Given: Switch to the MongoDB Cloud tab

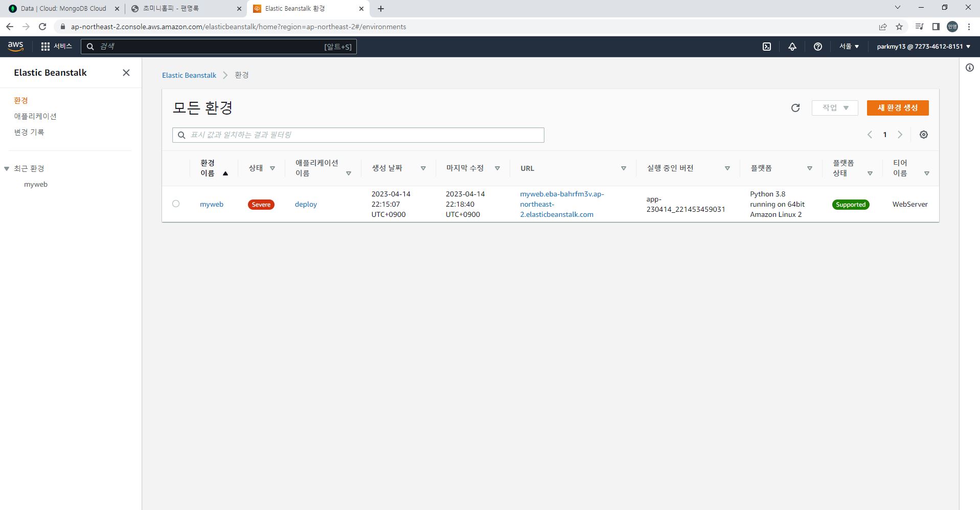Looking at the screenshot, I should click(63, 9).
